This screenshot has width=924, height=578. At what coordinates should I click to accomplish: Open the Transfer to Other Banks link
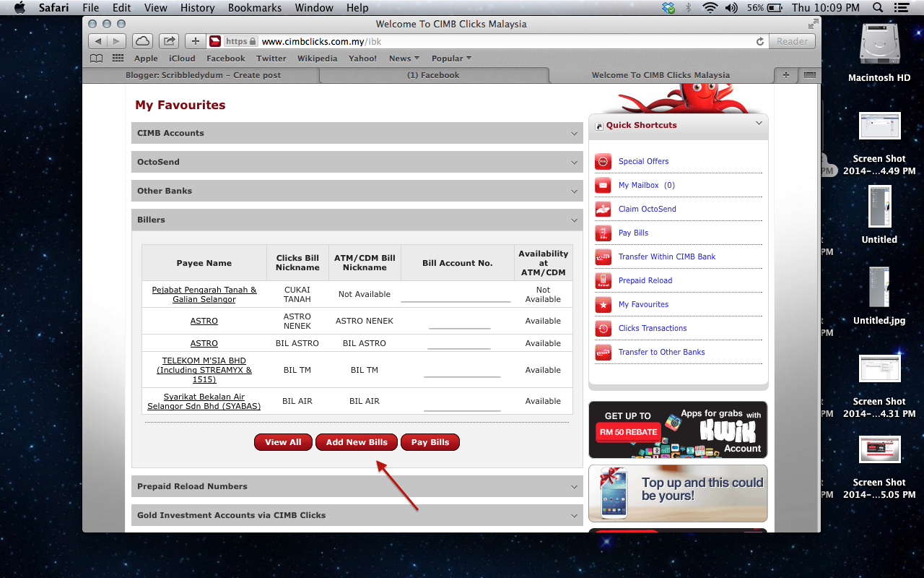click(662, 352)
